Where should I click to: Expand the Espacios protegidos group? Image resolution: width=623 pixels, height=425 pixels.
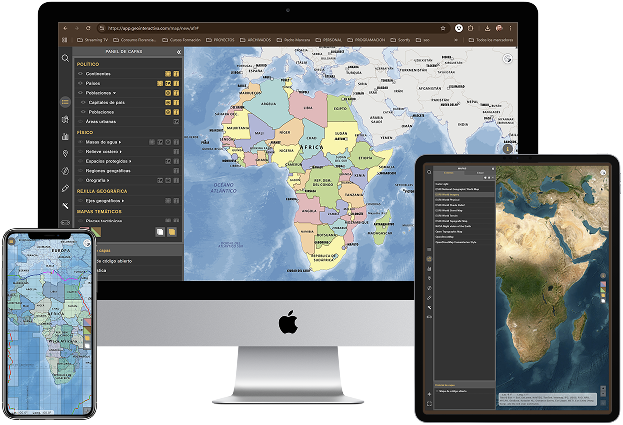130,161
